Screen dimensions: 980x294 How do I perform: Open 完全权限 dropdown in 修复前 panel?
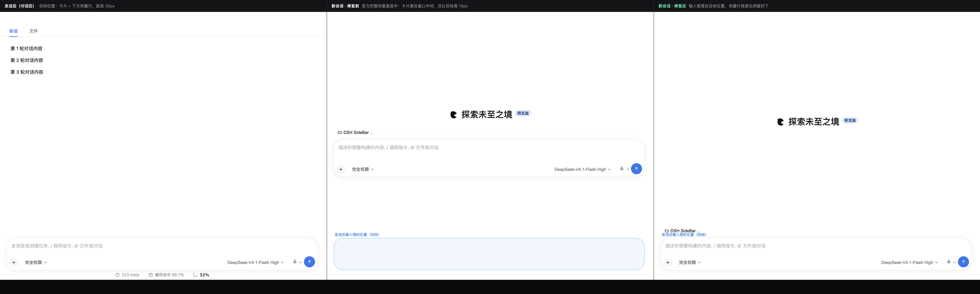(x=363, y=169)
